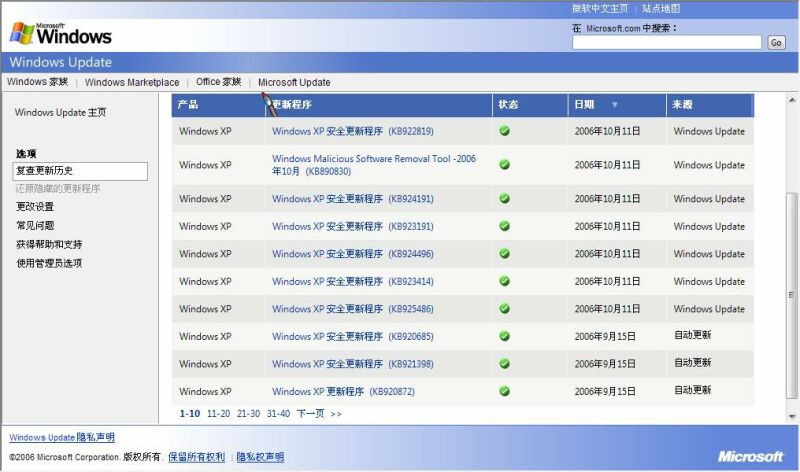Open the KB923414 security update link

353,281
